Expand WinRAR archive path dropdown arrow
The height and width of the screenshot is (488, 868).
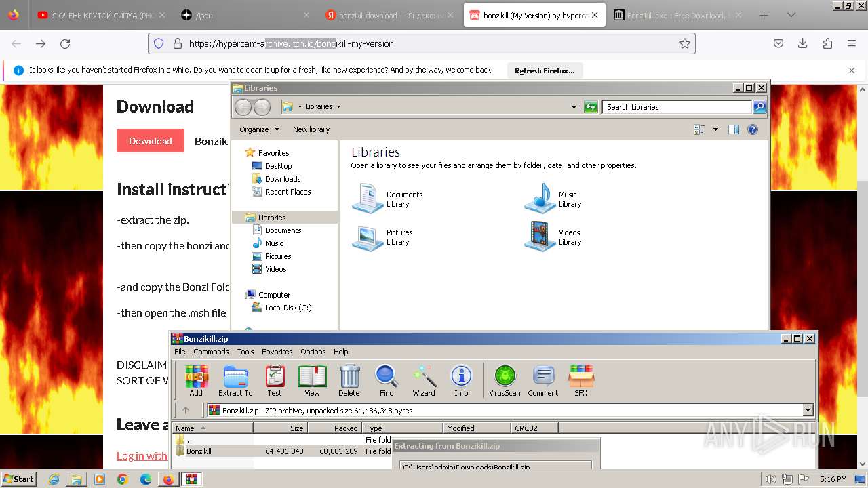point(808,410)
